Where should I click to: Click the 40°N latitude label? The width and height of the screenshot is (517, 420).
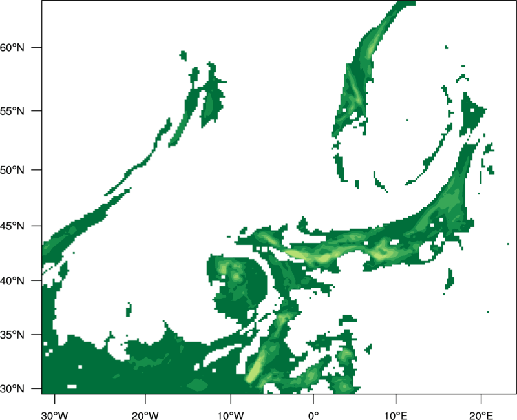click(12, 281)
